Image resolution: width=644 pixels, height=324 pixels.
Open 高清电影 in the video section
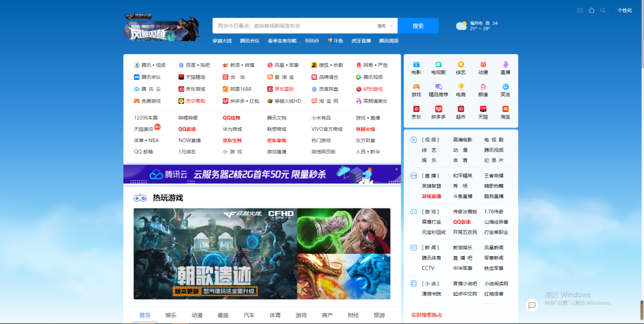tap(463, 140)
